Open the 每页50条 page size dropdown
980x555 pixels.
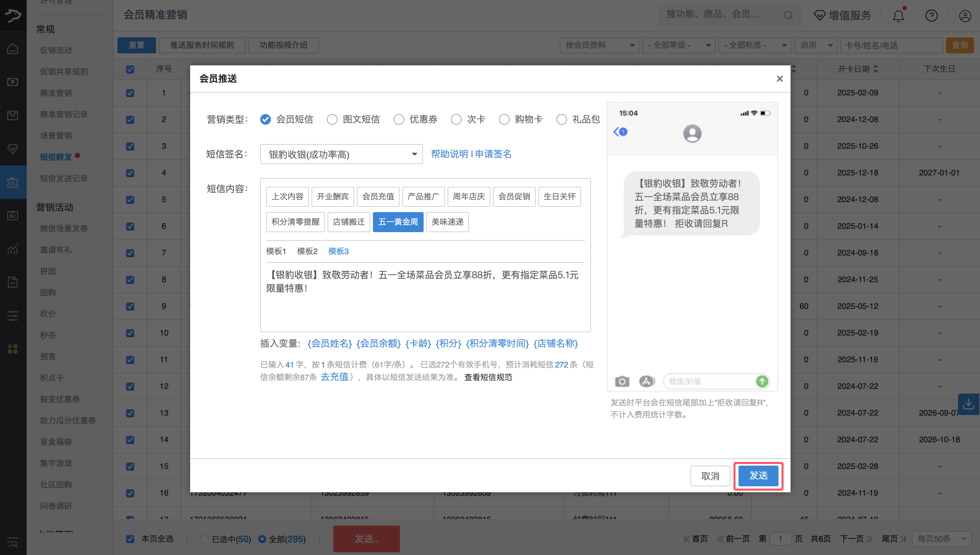pos(941,539)
